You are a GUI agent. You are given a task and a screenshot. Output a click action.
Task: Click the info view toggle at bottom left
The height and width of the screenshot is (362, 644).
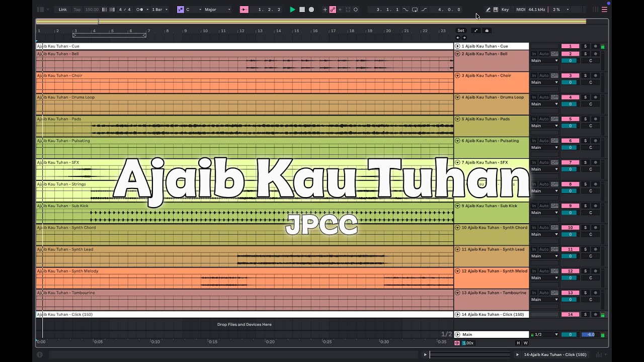pyautogui.click(x=40, y=354)
